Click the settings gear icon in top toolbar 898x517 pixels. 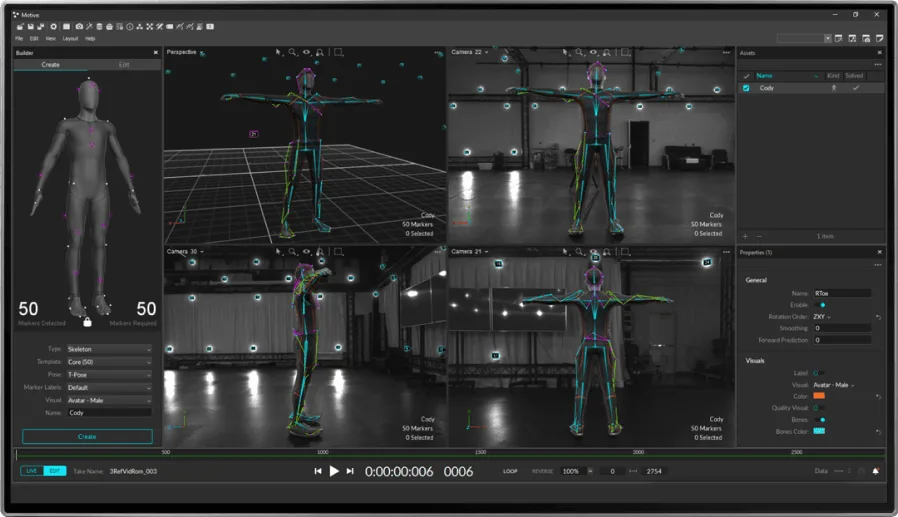(x=54, y=27)
